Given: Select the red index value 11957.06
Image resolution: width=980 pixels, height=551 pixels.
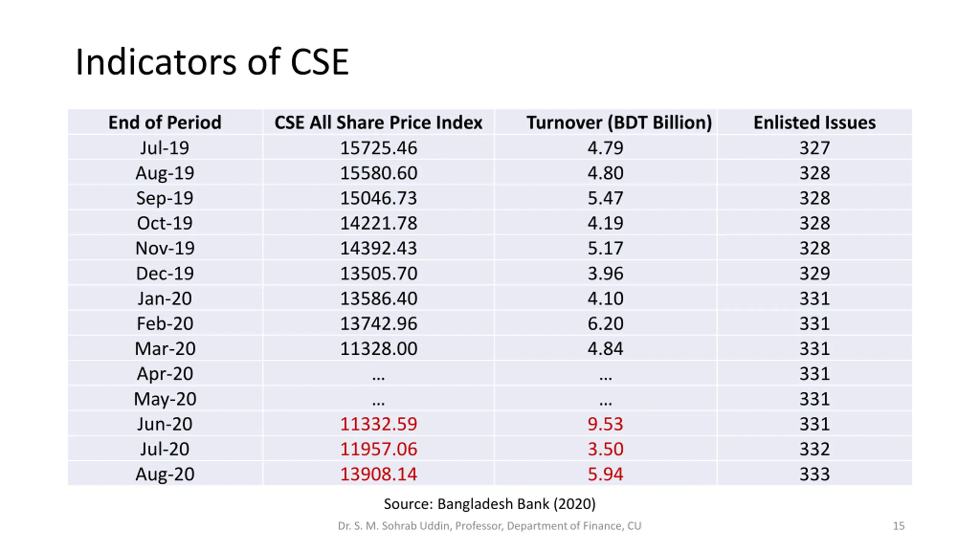Looking at the screenshot, I should 378,449.
